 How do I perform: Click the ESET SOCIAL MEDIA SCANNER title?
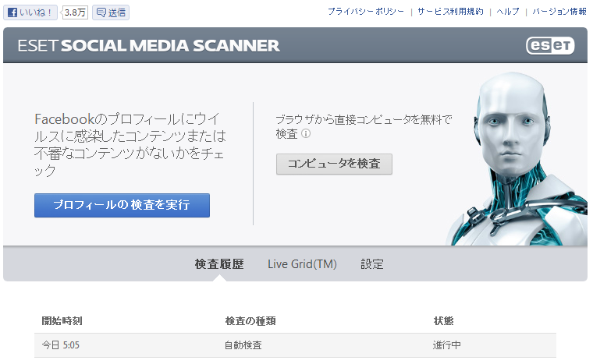coord(148,46)
